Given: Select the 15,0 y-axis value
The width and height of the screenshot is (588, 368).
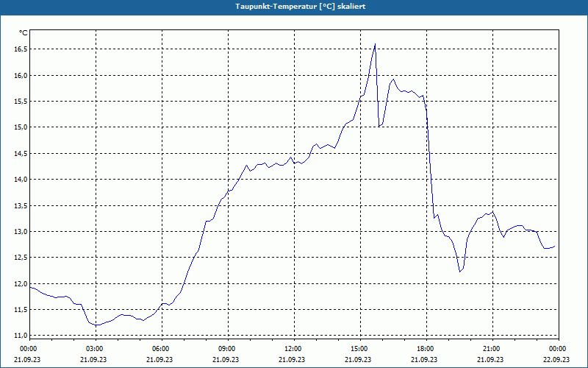Looking at the screenshot, I should (x=21, y=127).
